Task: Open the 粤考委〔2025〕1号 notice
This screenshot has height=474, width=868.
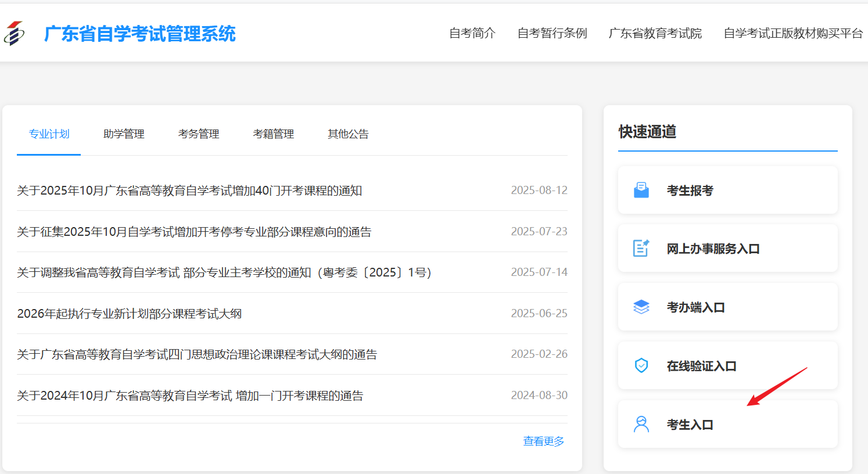Action: coord(224,272)
